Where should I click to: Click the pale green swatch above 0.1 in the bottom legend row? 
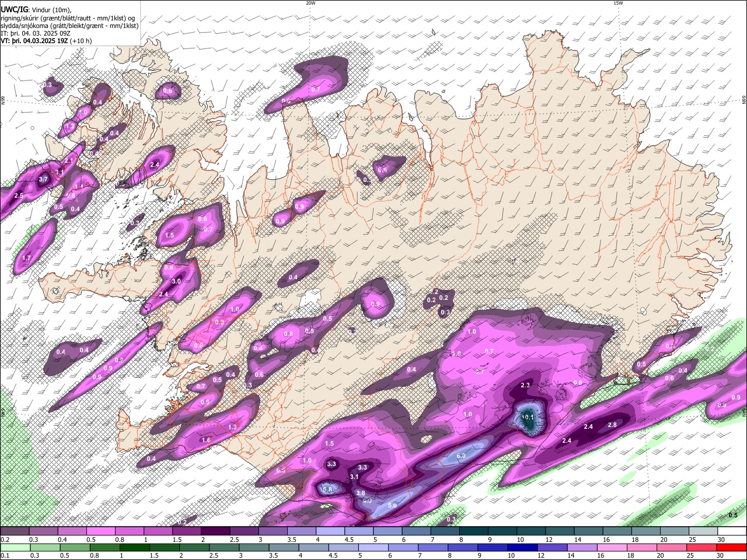[15, 548]
